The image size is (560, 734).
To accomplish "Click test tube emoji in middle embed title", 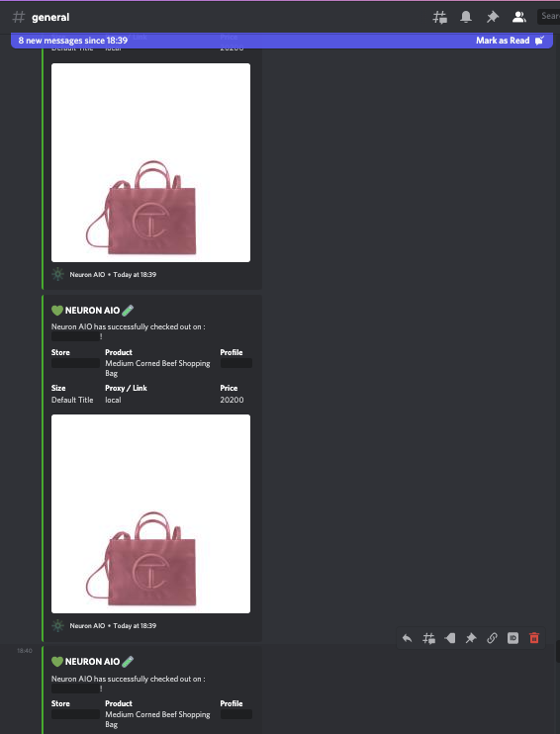I will [128, 310].
